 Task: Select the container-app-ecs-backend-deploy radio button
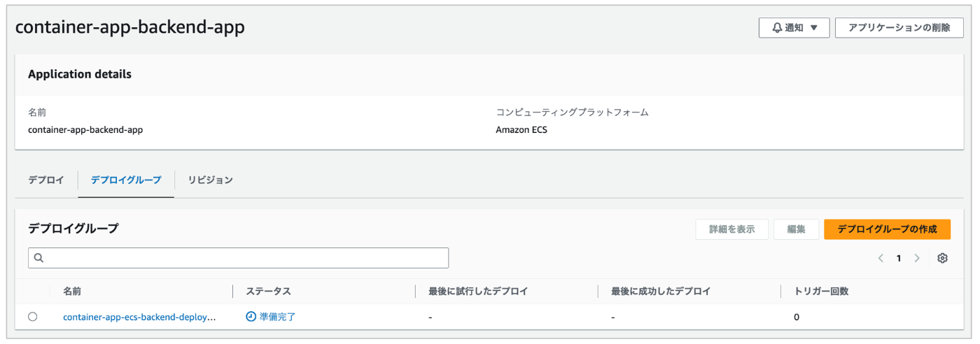33,317
